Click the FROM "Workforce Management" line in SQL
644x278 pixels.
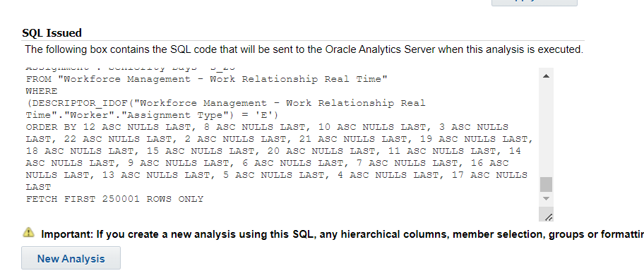[x=207, y=79]
